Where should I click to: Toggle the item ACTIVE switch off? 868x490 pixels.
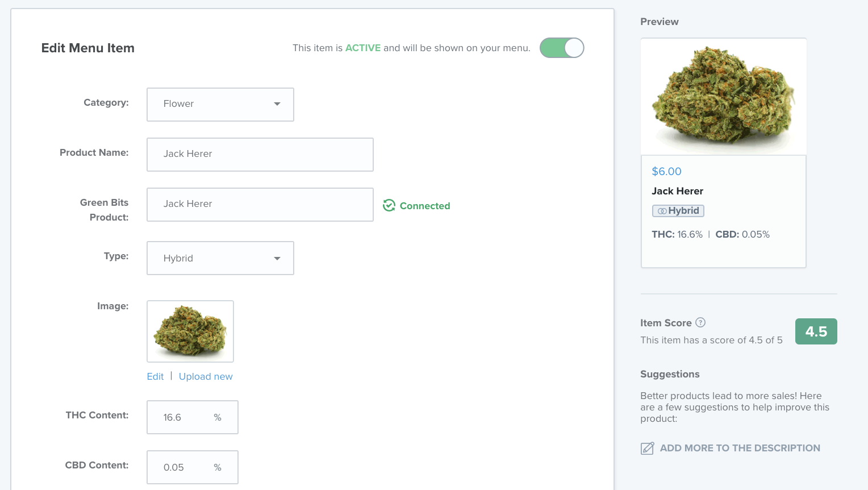562,48
